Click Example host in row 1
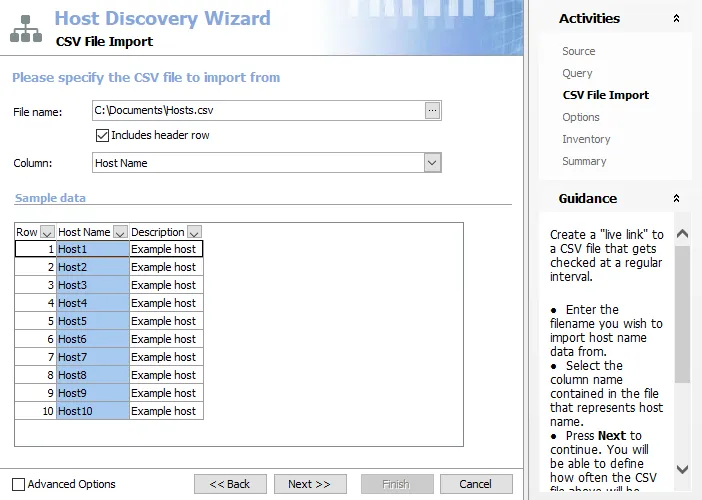Viewport: 702px width, 500px height. pos(166,249)
